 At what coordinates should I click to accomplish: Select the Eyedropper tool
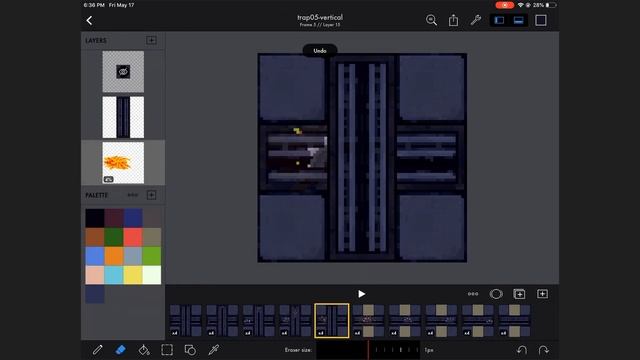coord(213,350)
